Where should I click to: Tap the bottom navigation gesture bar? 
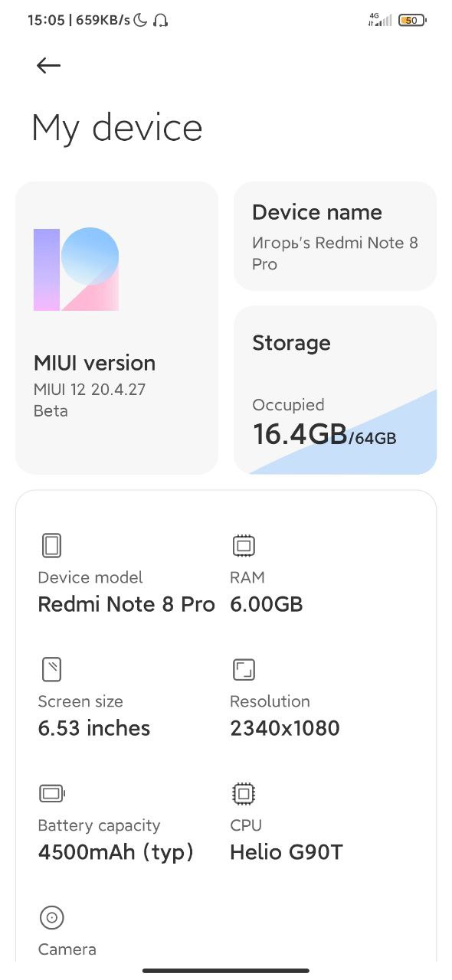click(226, 971)
